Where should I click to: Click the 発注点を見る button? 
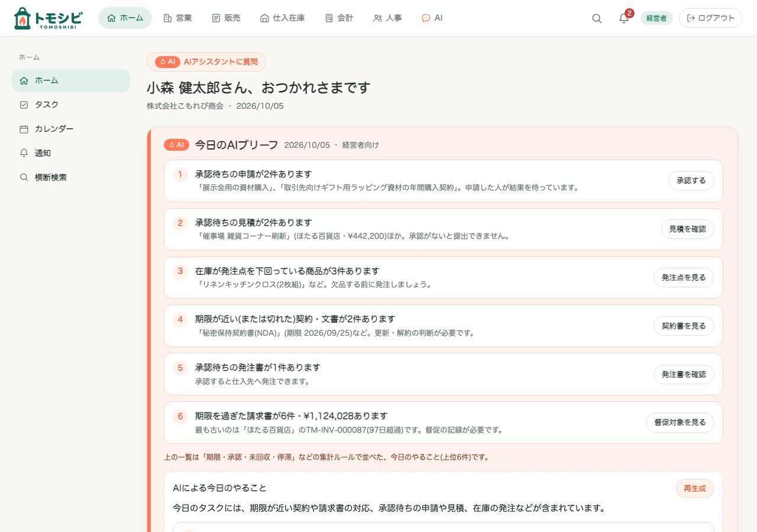point(684,277)
